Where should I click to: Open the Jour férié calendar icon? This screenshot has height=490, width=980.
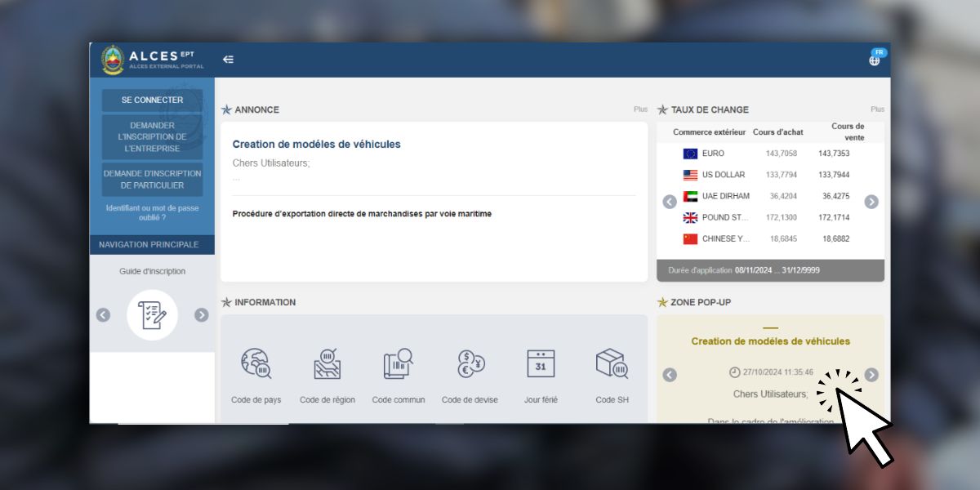pos(540,364)
